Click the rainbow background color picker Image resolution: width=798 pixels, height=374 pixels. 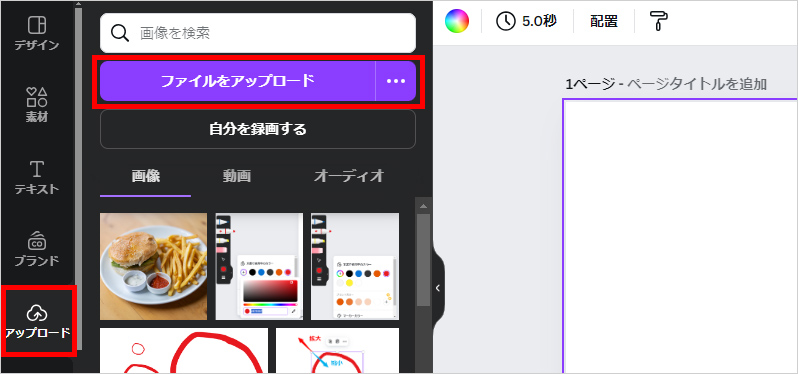(x=457, y=21)
